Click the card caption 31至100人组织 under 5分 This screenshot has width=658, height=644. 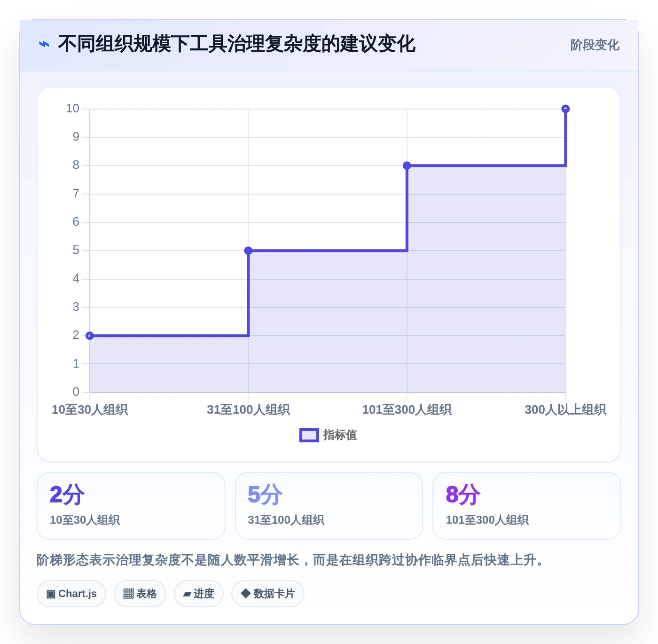point(286,520)
